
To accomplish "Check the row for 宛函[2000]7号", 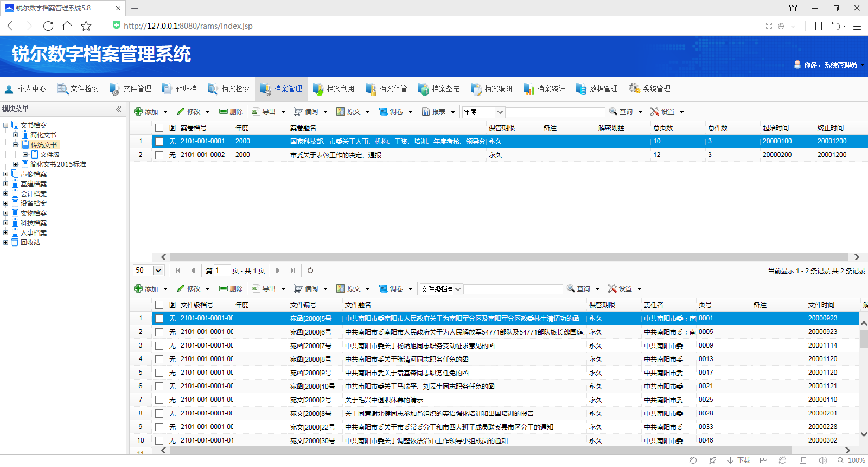I will tap(159, 345).
